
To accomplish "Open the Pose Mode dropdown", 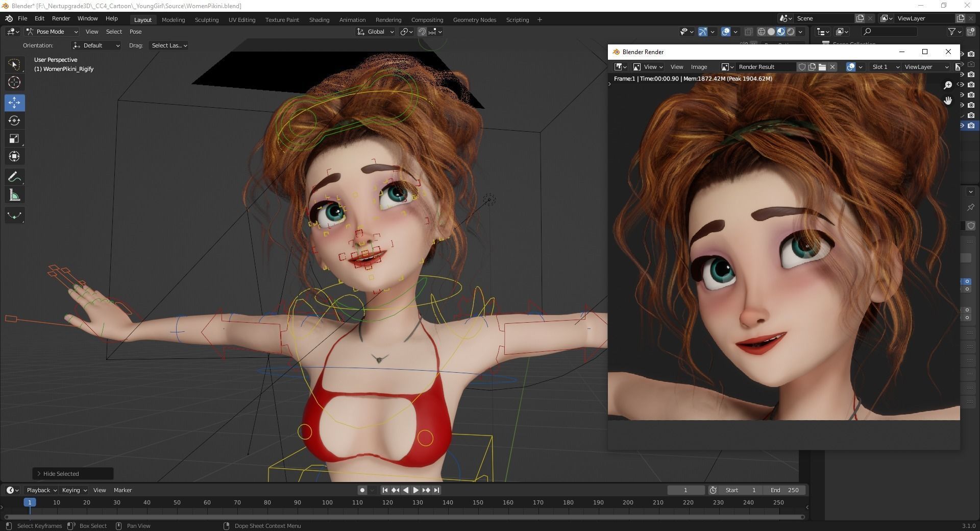I will point(52,32).
